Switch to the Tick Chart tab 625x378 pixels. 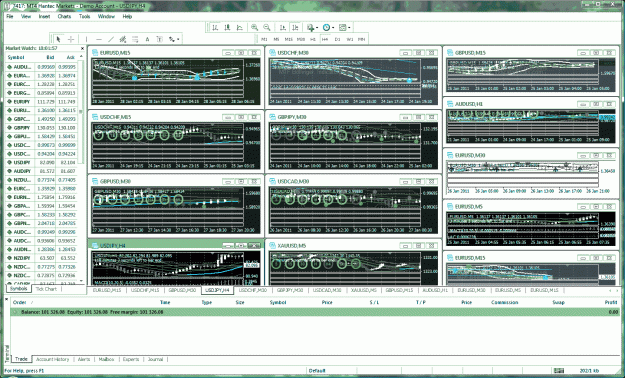[46, 289]
